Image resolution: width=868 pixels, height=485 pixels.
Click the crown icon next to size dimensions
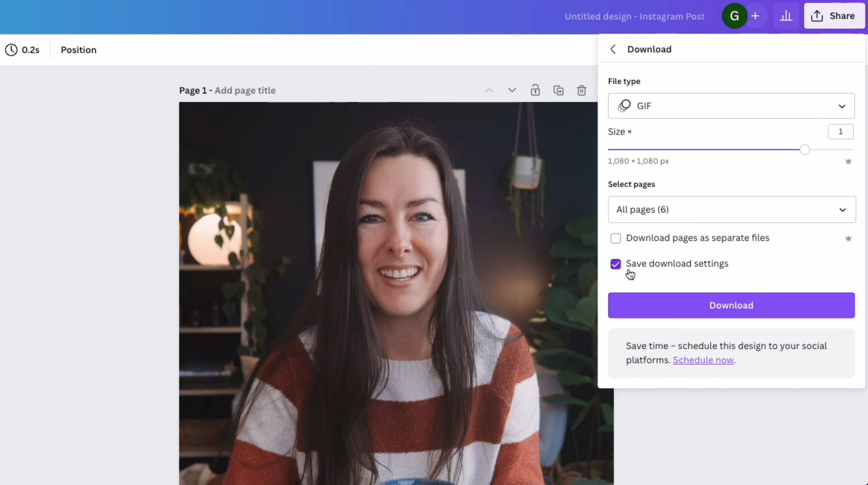point(848,161)
